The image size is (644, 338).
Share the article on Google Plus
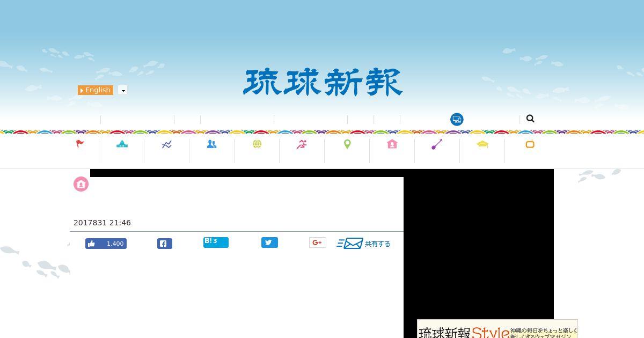pyautogui.click(x=318, y=243)
